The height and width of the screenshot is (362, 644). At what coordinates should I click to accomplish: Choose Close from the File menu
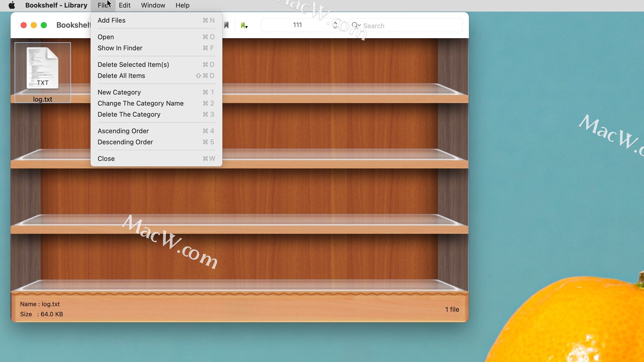156,159
